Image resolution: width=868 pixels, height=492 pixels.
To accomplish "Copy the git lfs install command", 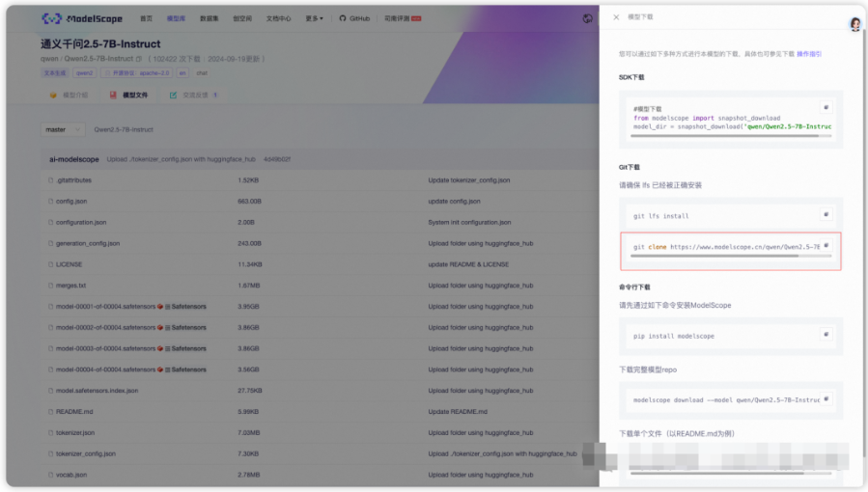I will pyautogui.click(x=826, y=214).
